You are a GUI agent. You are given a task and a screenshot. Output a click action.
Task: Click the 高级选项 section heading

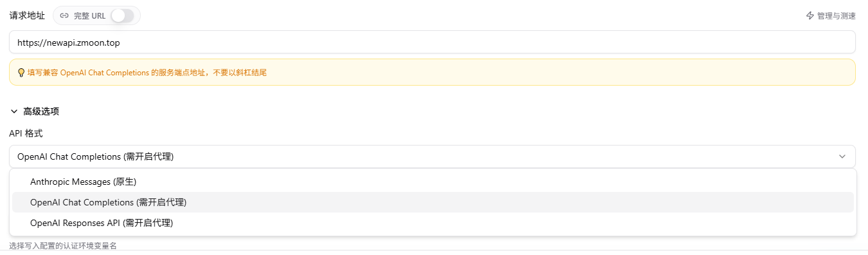click(41, 111)
